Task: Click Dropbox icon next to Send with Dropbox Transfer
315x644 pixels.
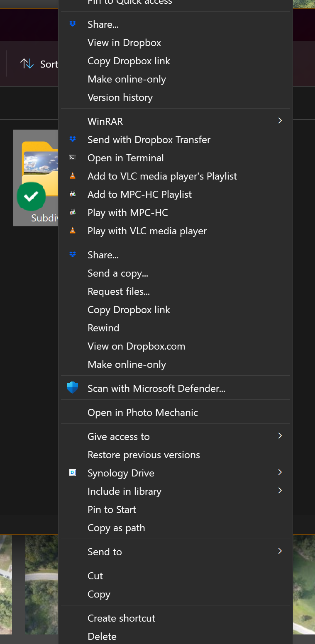Action: [73, 140]
